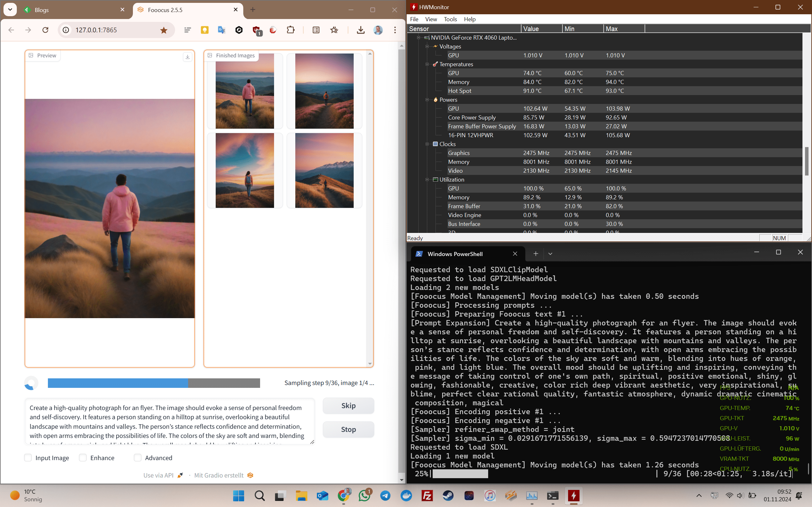The height and width of the screenshot is (507, 812).
Task: Collapse the Utilization sensor group
Action: (427, 180)
